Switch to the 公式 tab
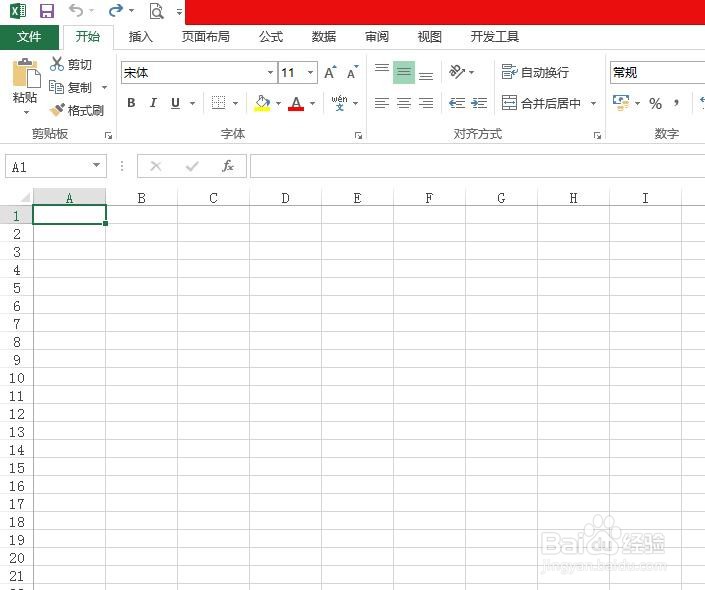Screen dimensions: 705x590 click(x=271, y=36)
